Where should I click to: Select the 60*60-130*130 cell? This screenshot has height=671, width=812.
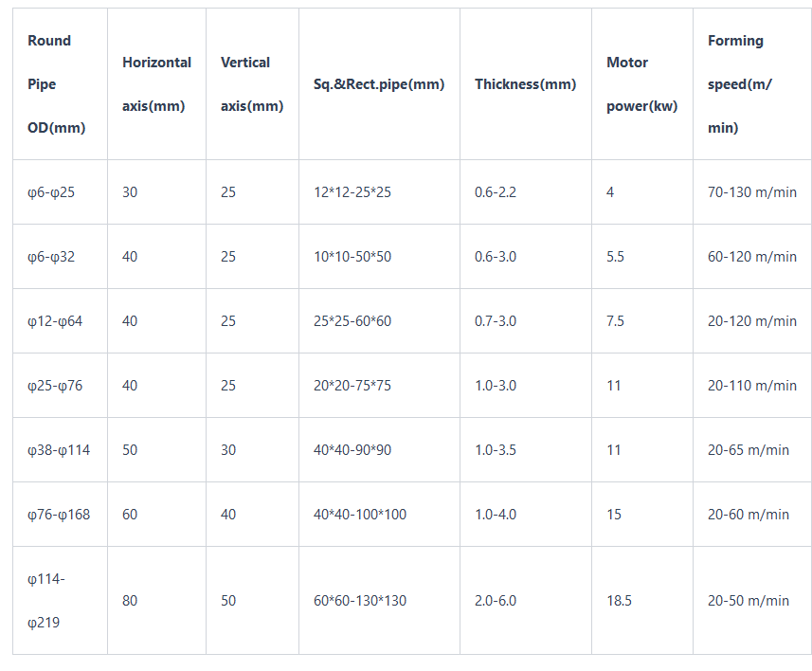point(360,601)
